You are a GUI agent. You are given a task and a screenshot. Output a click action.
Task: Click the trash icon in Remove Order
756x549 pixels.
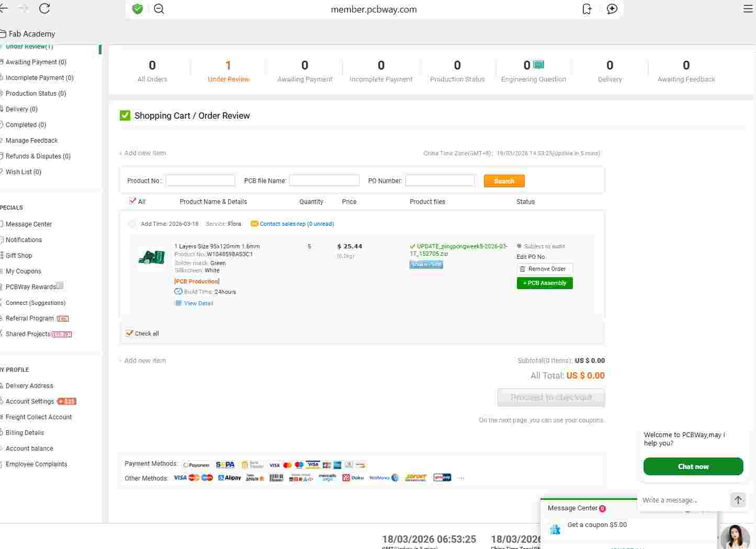(x=522, y=269)
